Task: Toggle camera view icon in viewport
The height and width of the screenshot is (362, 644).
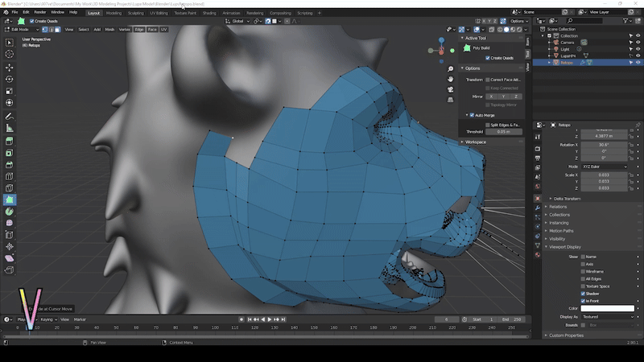Action: [x=451, y=89]
